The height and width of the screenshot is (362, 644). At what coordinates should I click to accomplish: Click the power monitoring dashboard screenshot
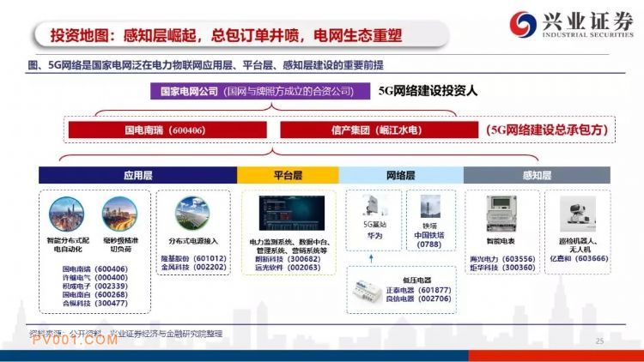click(292, 213)
